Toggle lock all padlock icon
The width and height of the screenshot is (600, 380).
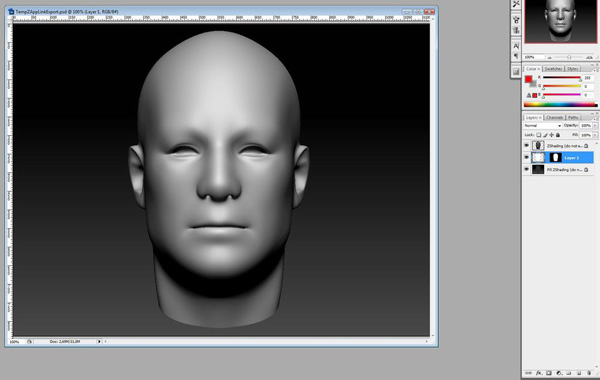[558, 135]
